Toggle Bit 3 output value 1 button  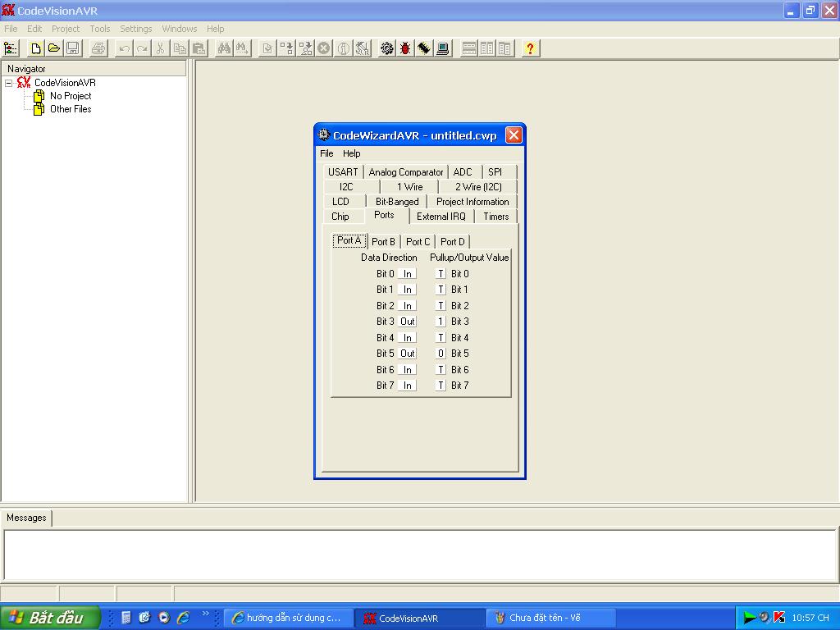pos(441,322)
